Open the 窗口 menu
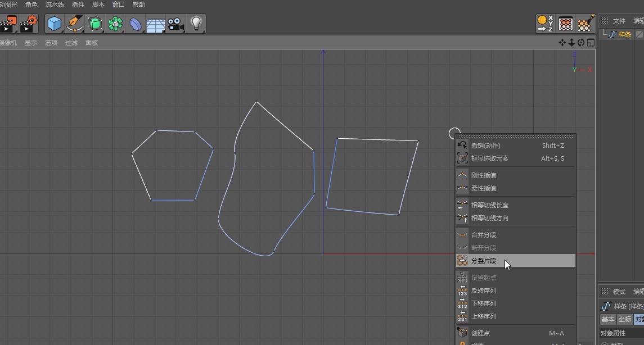644x345 pixels. point(118,4)
